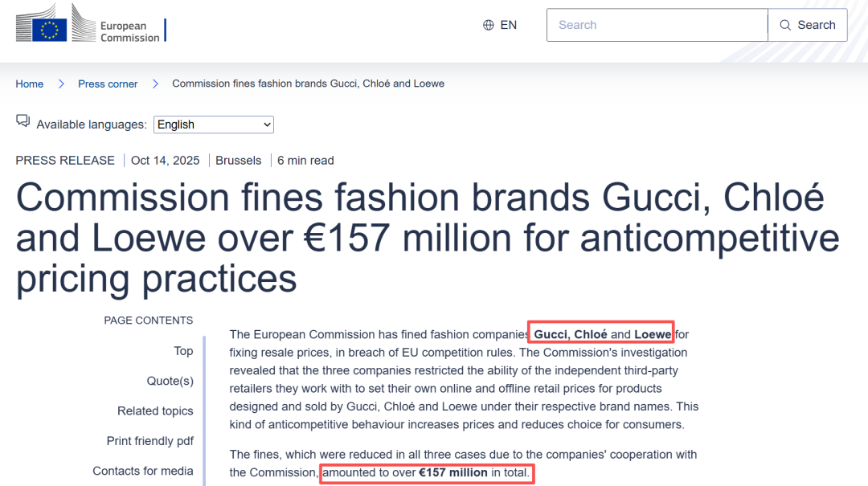Image resolution: width=868 pixels, height=486 pixels.
Task: Open the Press corner breadcrumb link
Action: point(108,84)
